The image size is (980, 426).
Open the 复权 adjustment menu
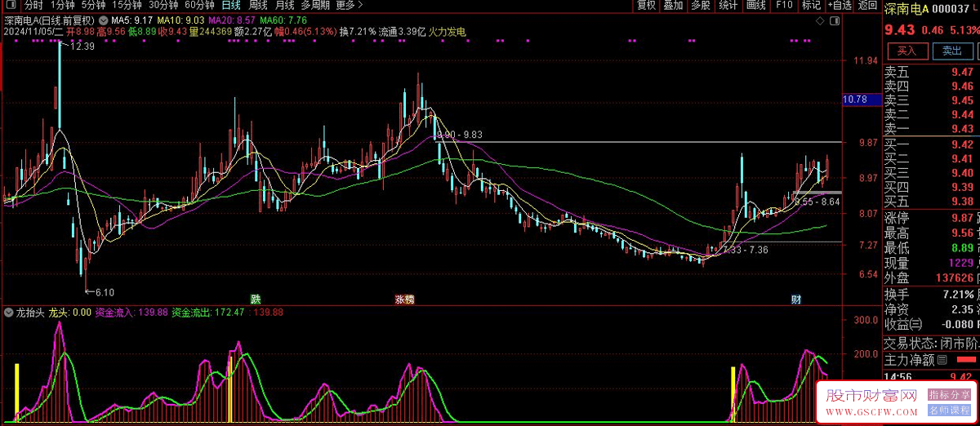click(646, 5)
